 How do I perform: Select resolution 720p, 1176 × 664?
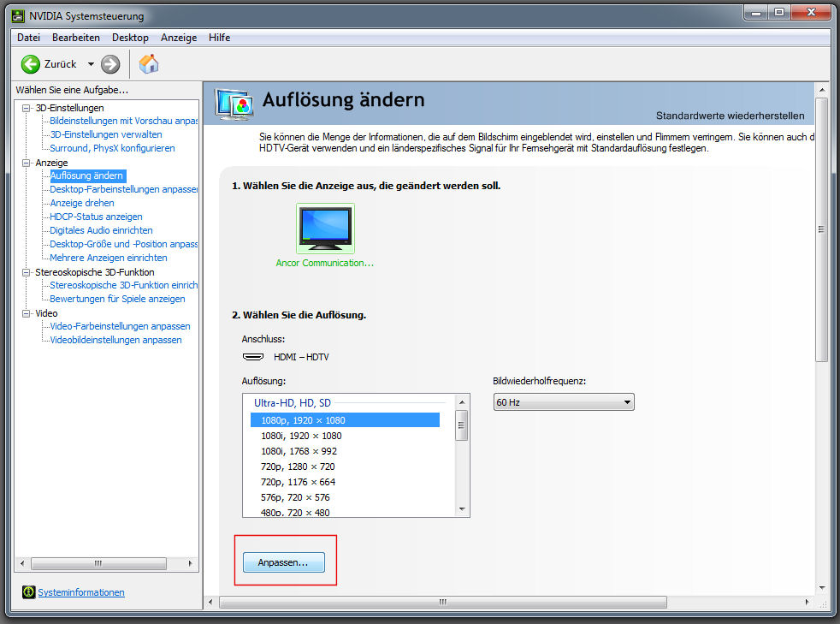click(298, 483)
